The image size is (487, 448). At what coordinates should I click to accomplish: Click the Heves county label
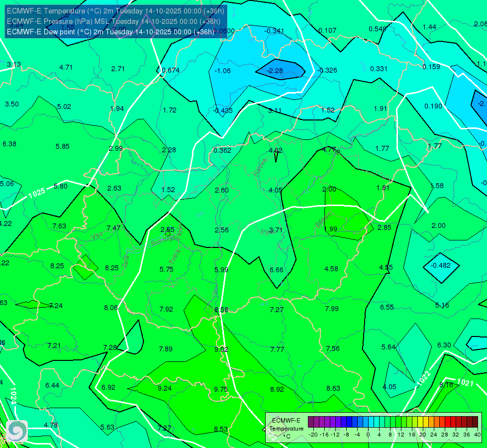tap(260, 167)
